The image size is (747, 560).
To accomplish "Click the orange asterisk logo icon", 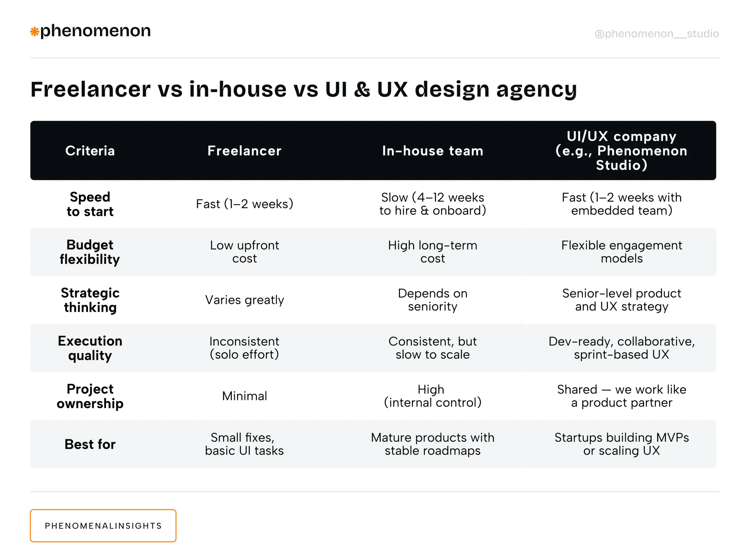I will [34, 32].
